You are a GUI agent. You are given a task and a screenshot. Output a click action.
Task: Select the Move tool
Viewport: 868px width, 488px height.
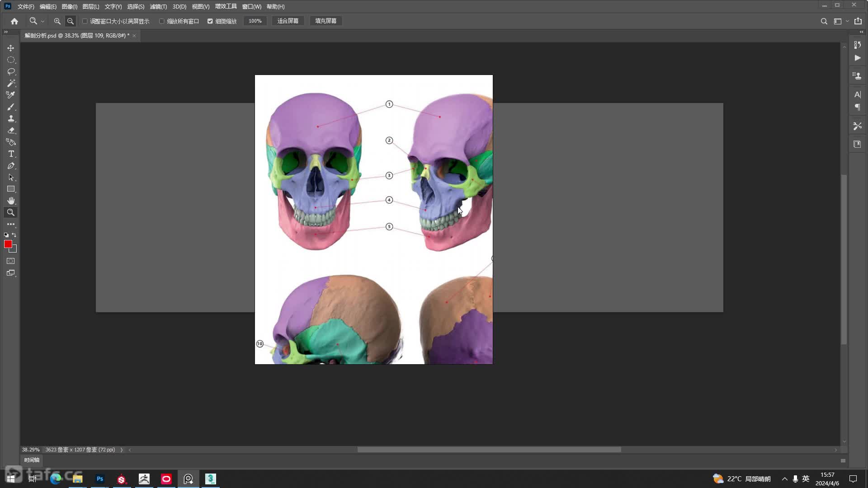click(11, 48)
